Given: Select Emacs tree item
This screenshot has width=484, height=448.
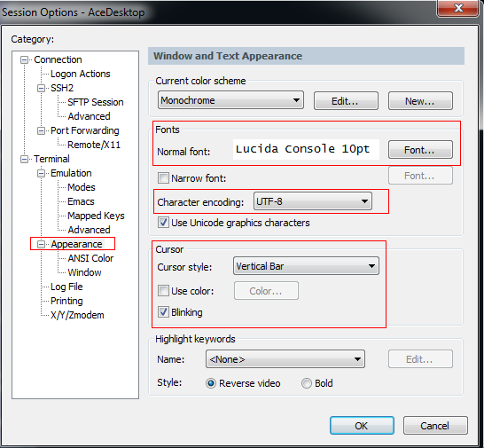Looking at the screenshot, I should coord(81,201).
